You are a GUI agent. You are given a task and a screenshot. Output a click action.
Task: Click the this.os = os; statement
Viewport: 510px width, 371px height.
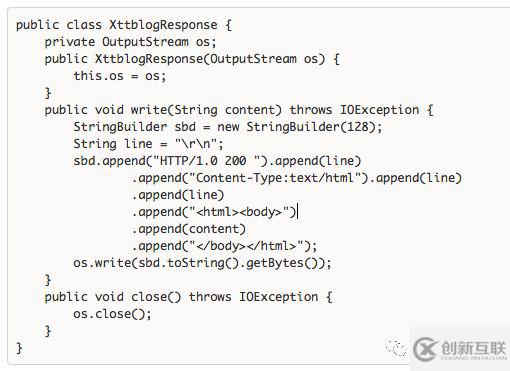pos(120,76)
